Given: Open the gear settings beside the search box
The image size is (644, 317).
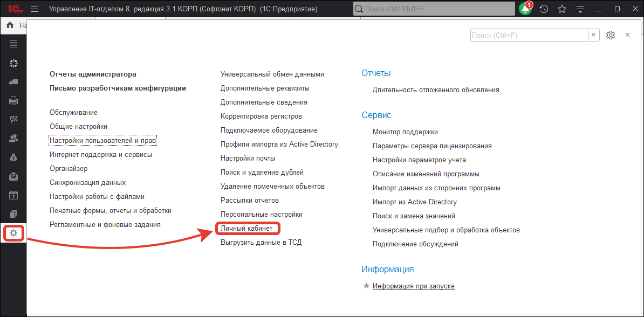Looking at the screenshot, I should (611, 35).
